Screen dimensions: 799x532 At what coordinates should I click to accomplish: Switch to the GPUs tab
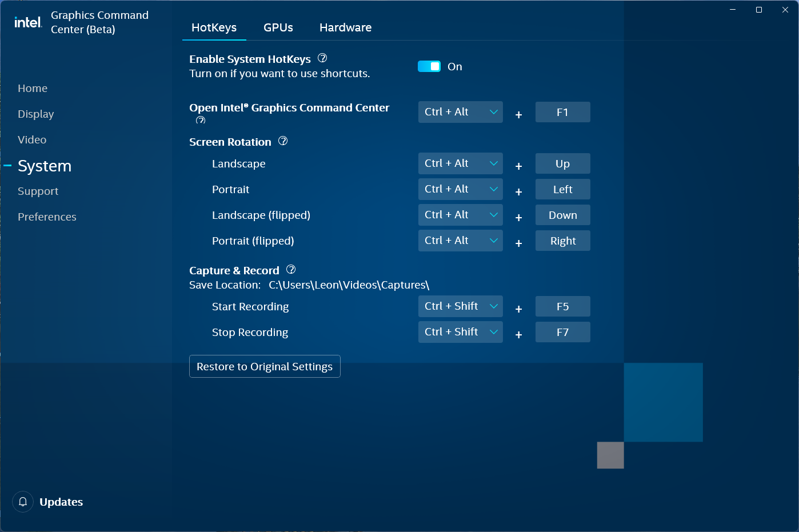pos(278,27)
